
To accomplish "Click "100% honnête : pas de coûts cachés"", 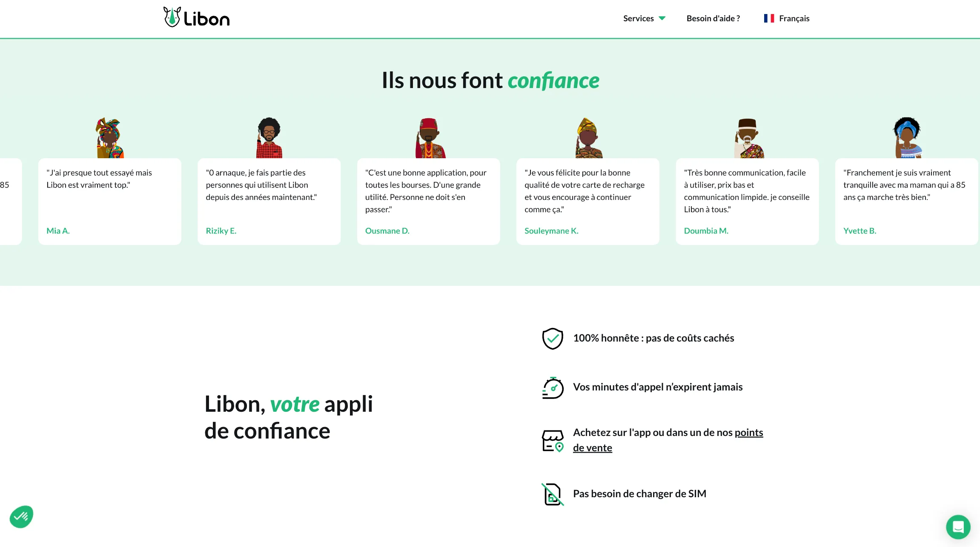I will [x=653, y=338].
